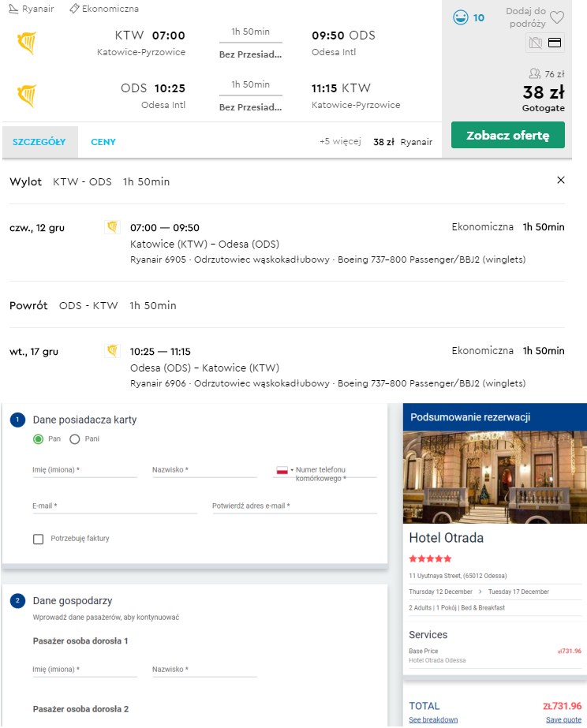Viewport: 587px width, 728px height.
Task: Click 'Ryanair 6906' flight details line
Action: tap(328, 383)
